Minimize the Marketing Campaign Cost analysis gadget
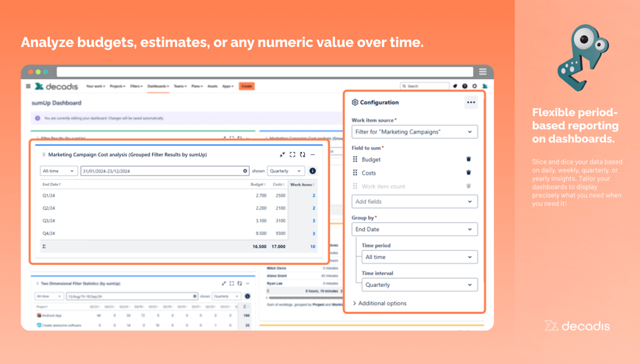The height and width of the screenshot is (364, 640). 282,155
